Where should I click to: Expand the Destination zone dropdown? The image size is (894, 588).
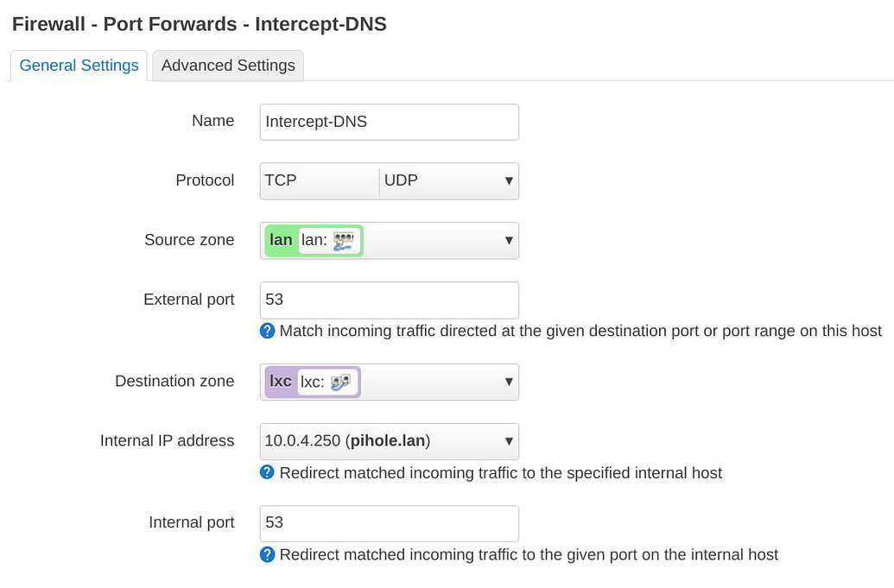point(510,382)
